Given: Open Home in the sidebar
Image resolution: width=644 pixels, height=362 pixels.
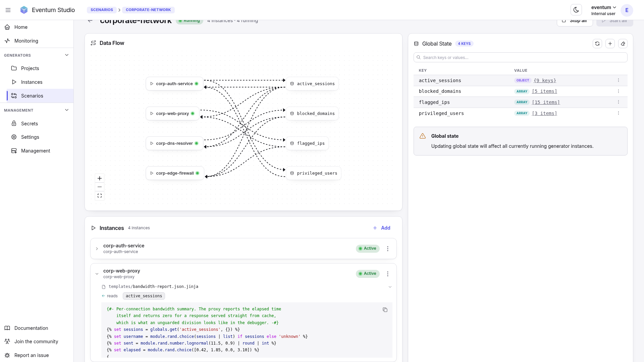Looking at the screenshot, I should [x=37, y=27].
